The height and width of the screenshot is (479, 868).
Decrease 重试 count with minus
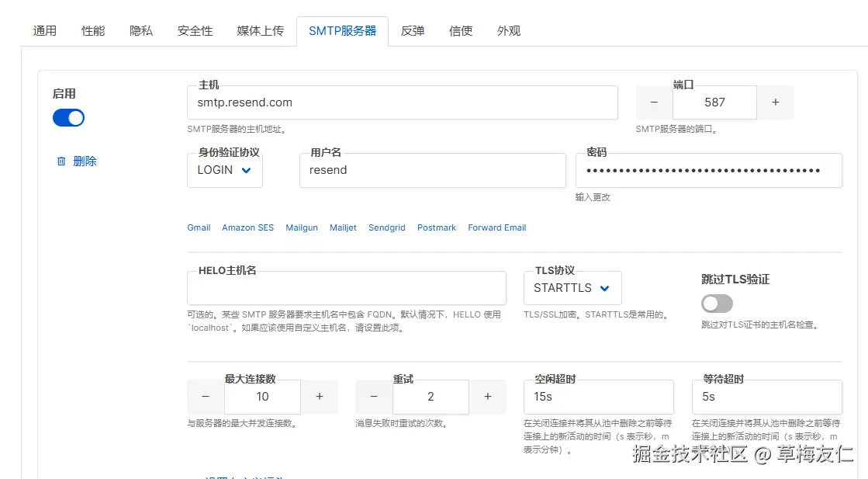pos(374,397)
